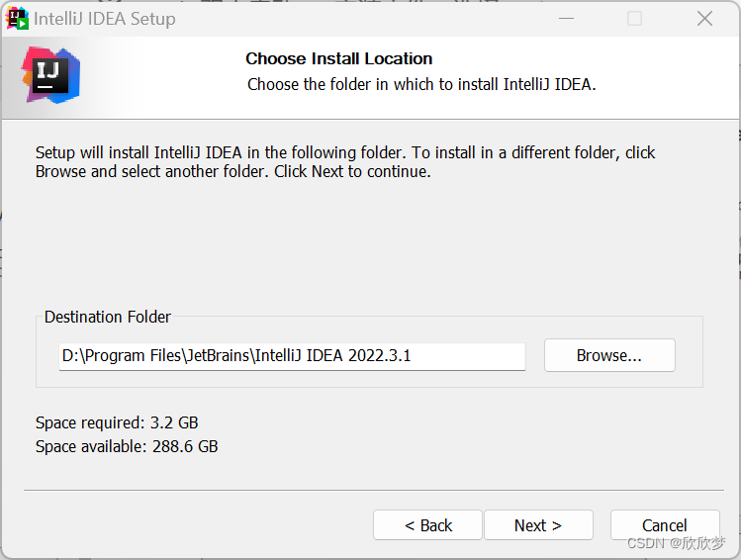Click the 'Choose Install Location' heading
This screenshot has width=741, height=560.
(338, 58)
